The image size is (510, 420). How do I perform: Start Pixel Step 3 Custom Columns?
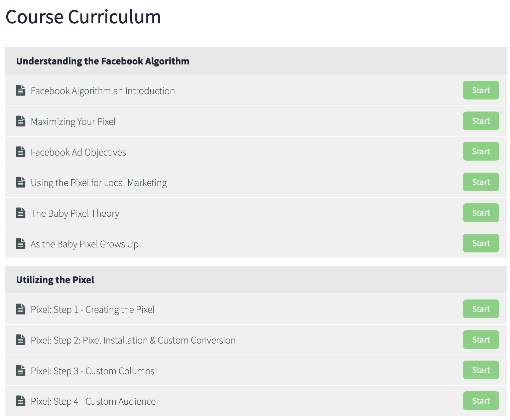(481, 370)
